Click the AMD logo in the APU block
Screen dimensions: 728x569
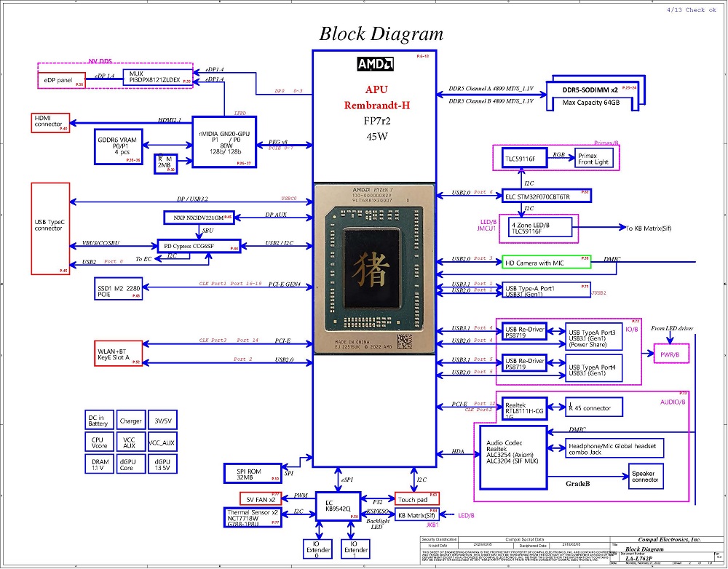(x=375, y=64)
